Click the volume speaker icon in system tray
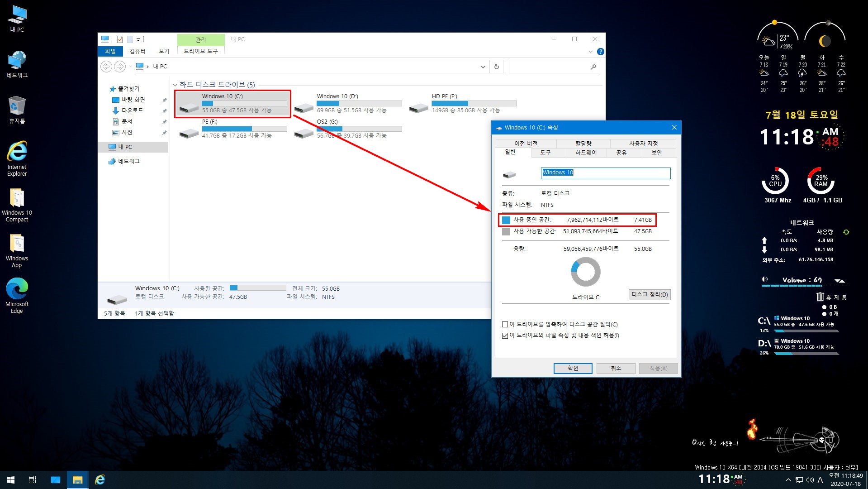This screenshot has width=868, height=489. [x=810, y=480]
